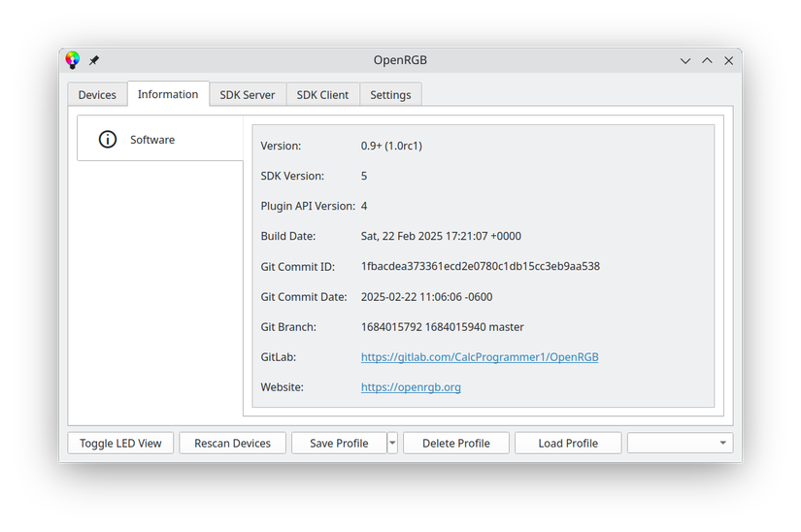Image resolution: width=801 pixels, height=532 pixels.
Task: Open the profile selection combo box
Action: (x=680, y=443)
